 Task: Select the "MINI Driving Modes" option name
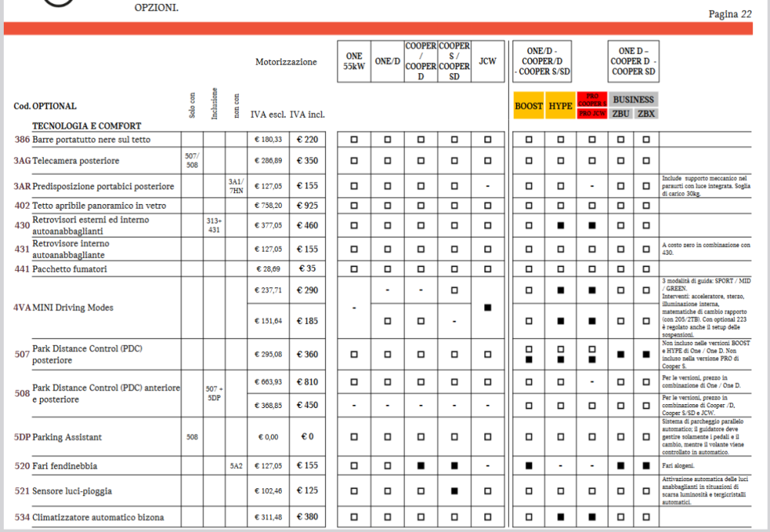click(72, 307)
